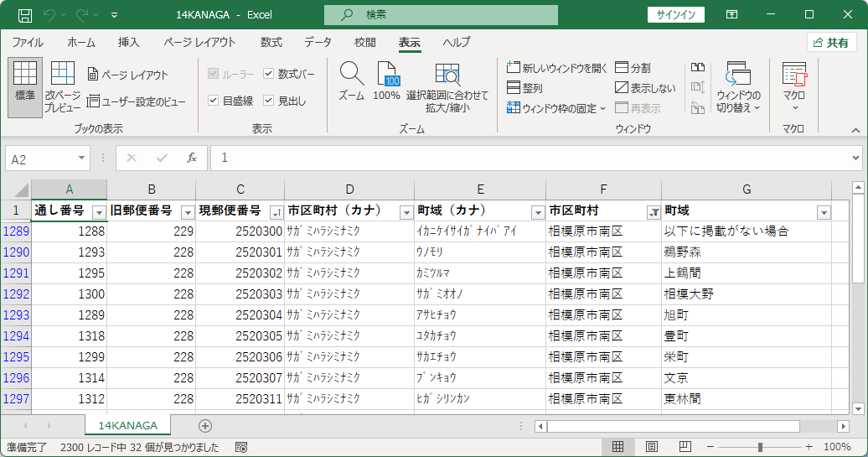The image size is (868, 457).
Task: Select the 14KANAGA sheet tab
Action: [x=128, y=425]
